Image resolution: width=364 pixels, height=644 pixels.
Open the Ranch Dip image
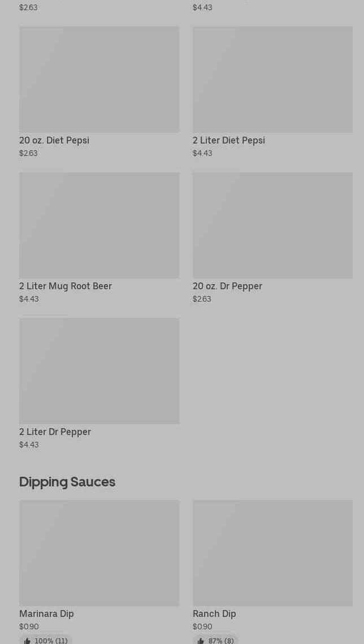[272, 552]
